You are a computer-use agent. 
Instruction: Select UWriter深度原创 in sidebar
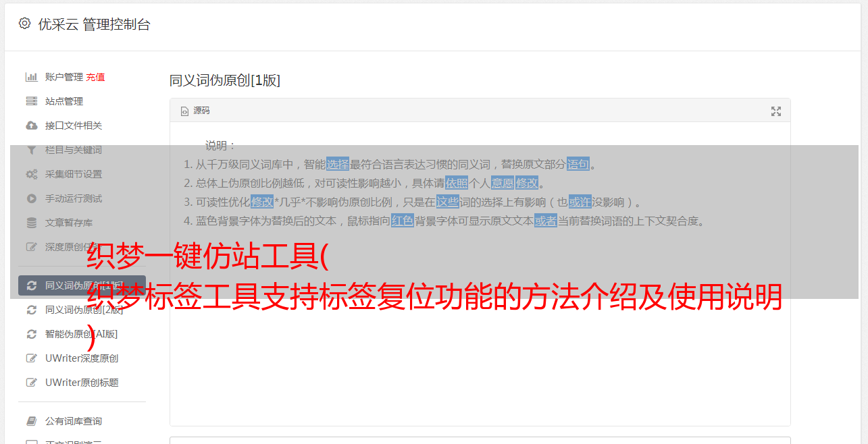click(x=82, y=358)
